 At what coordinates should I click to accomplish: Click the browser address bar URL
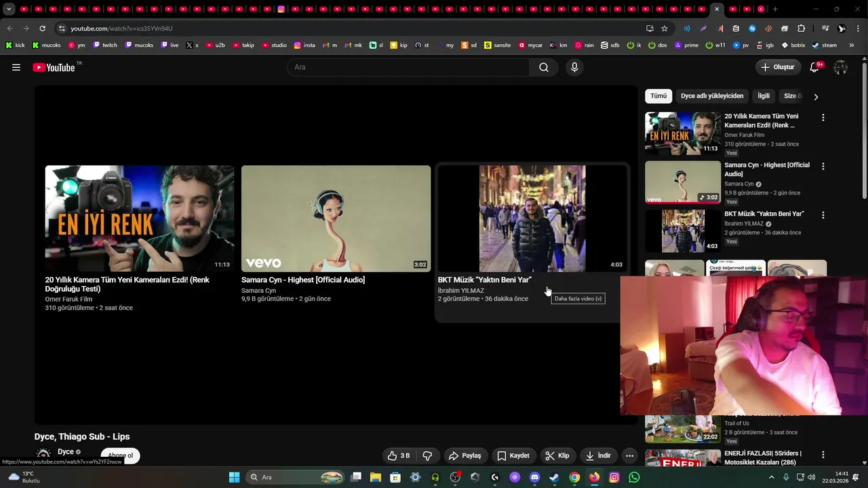122,28
